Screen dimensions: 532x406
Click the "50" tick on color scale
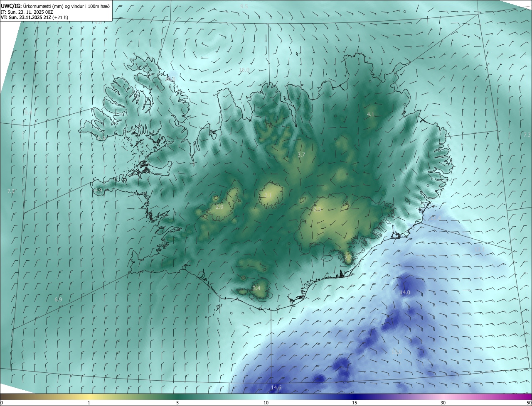tap(528, 403)
